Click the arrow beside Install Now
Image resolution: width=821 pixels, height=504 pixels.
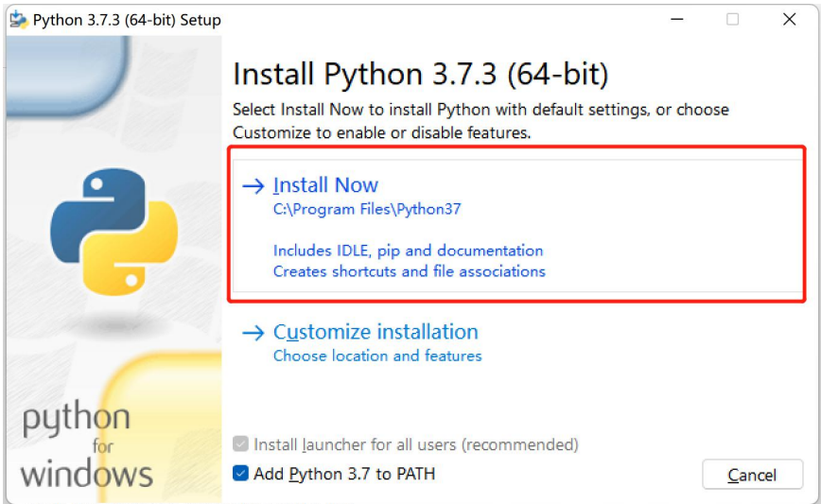(253, 185)
